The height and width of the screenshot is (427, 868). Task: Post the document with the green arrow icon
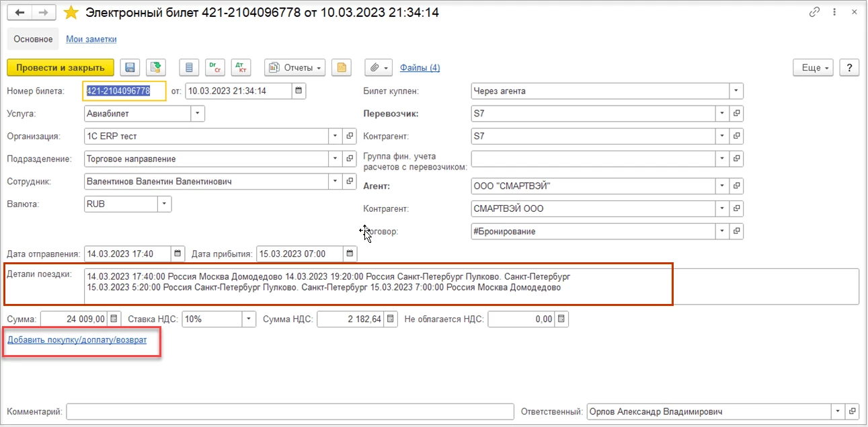tap(156, 67)
